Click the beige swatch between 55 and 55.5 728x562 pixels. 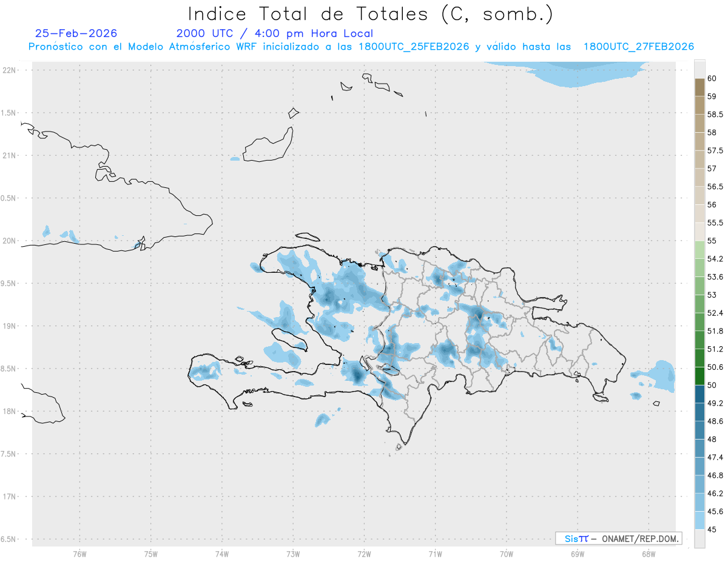[699, 232]
